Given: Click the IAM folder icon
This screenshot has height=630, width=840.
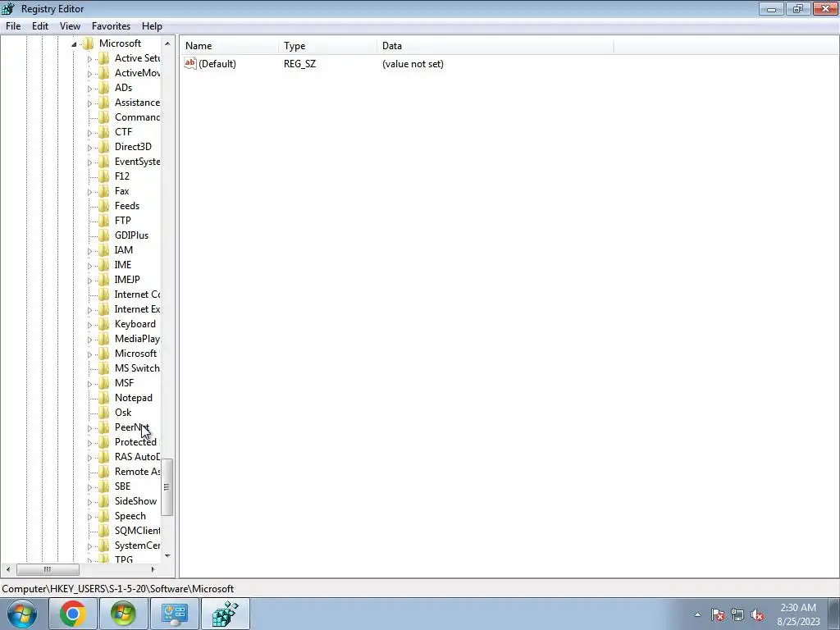Looking at the screenshot, I should tap(104, 250).
